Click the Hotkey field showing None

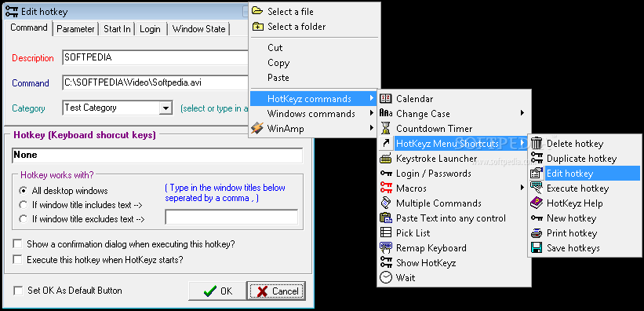click(158, 155)
